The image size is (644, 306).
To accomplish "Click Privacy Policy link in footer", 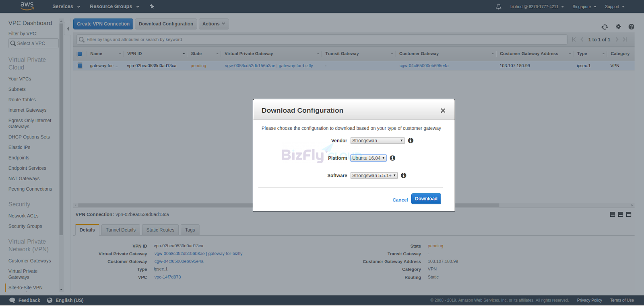I will coord(589,300).
